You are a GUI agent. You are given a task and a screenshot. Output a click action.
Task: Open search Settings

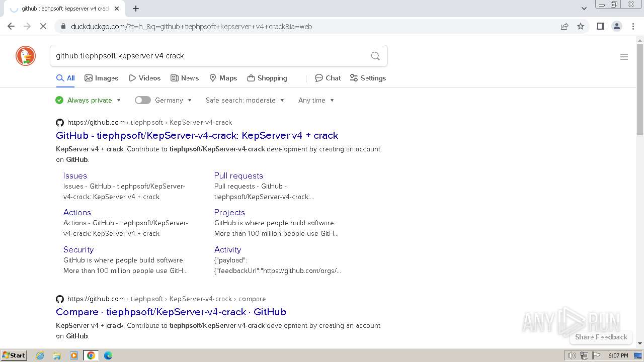(368, 78)
